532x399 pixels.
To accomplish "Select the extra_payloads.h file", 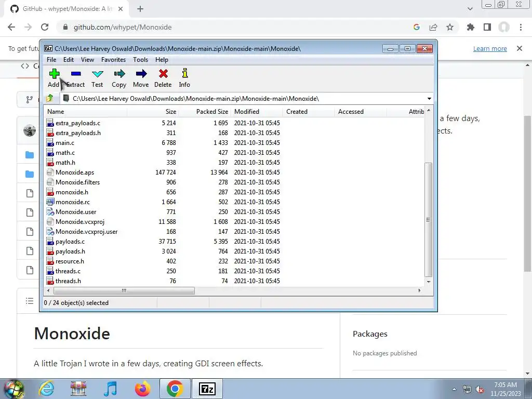I will click(x=78, y=133).
